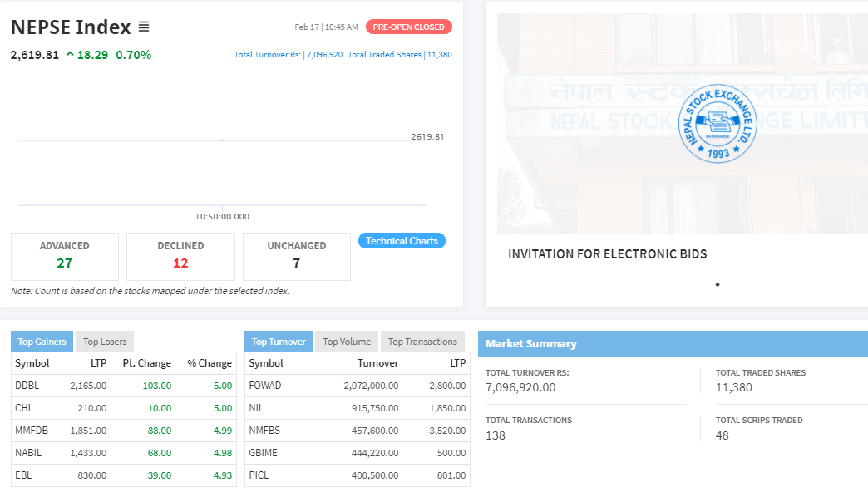Click point change value 103.00
The image size is (868, 492).
(x=157, y=385)
